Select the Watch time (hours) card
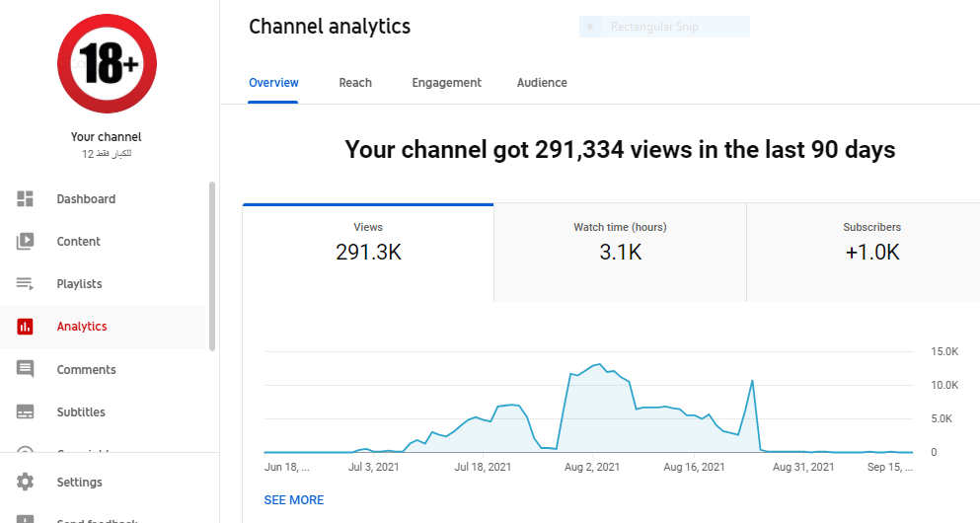Screen dimensions: 980x523 coord(620,253)
